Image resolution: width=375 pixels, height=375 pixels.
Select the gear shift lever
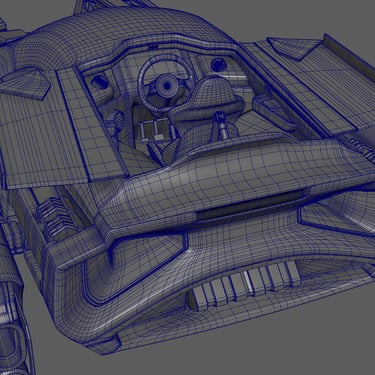click(x=221, y=126)
